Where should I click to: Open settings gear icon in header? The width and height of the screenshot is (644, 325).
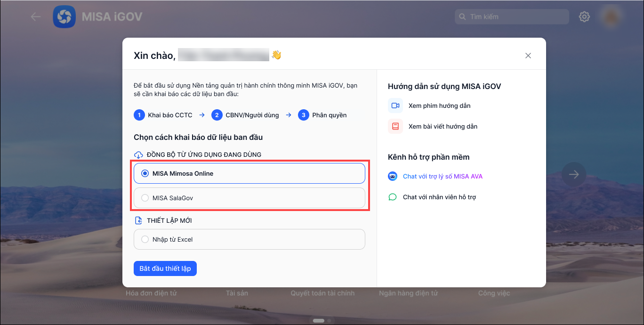tap(584, 16)
